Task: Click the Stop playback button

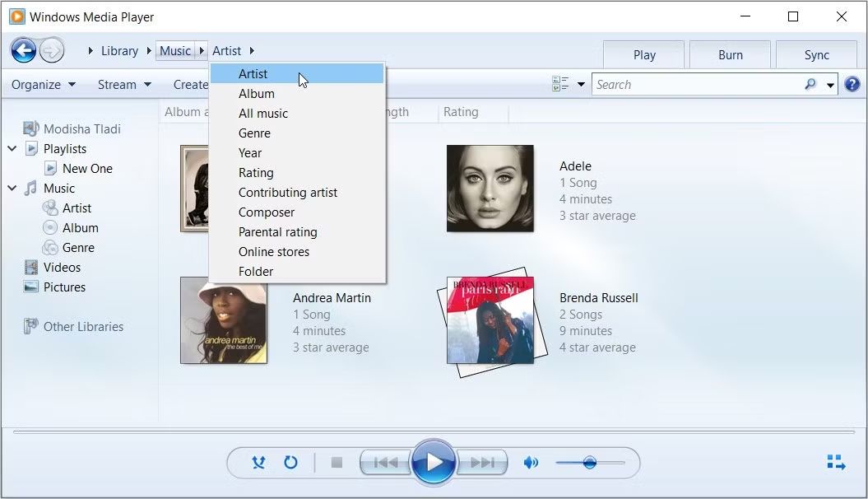Action: [x=337, y=463]
